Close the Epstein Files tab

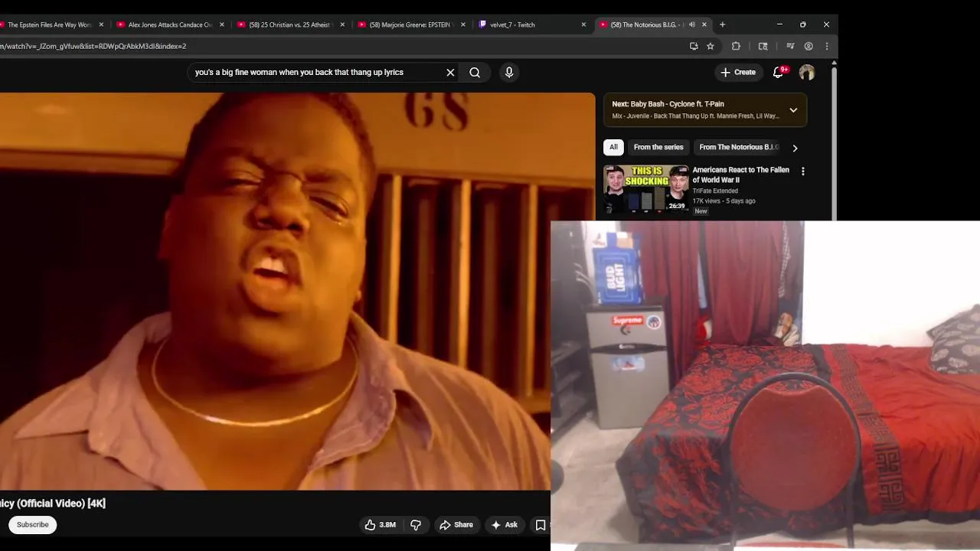(101, 24)
